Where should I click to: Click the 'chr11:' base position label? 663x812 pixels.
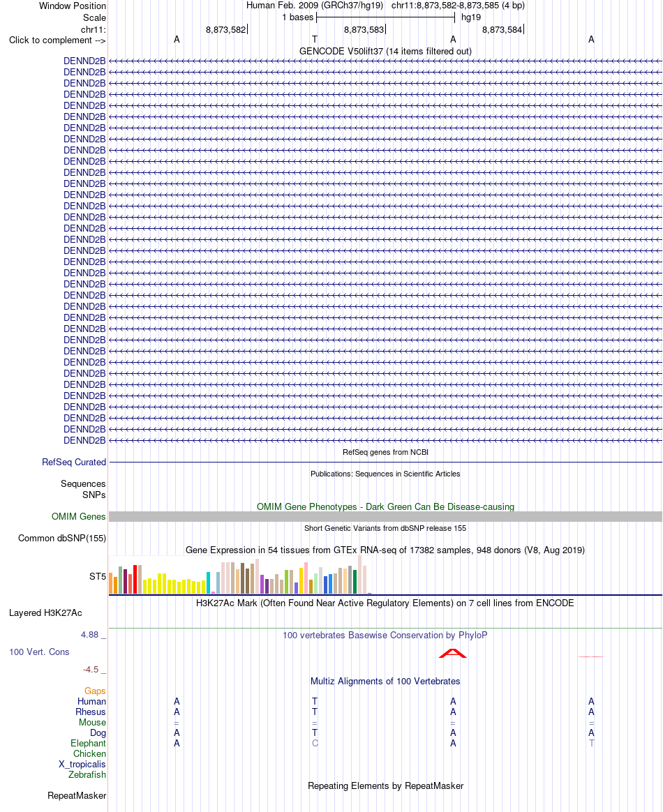click(94, 29)
